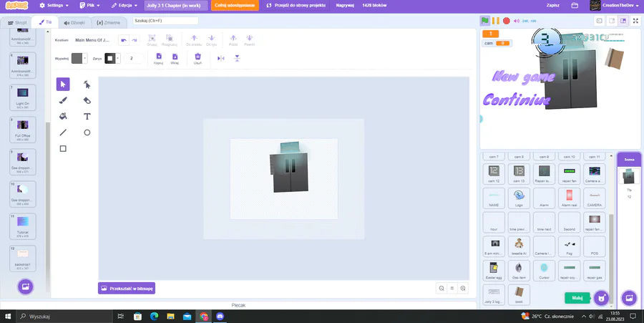Click Przejdź do strony projektu

[296, 5]
